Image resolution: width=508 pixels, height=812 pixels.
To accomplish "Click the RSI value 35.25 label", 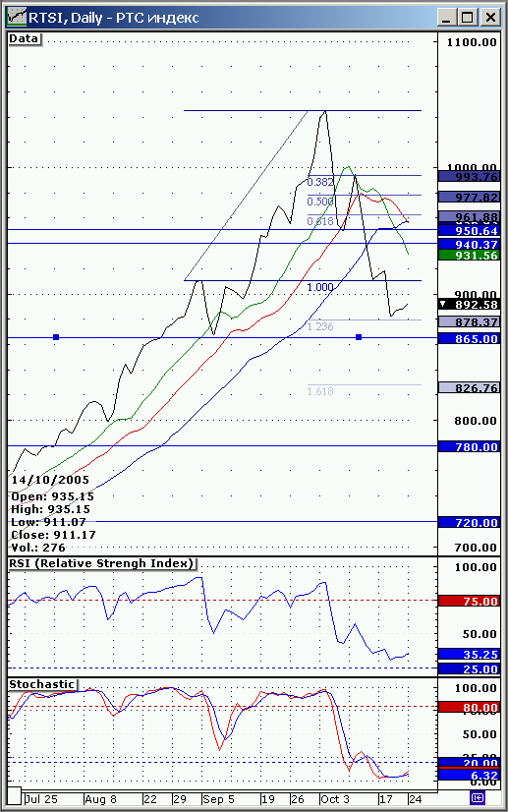I will coord(469,654).
